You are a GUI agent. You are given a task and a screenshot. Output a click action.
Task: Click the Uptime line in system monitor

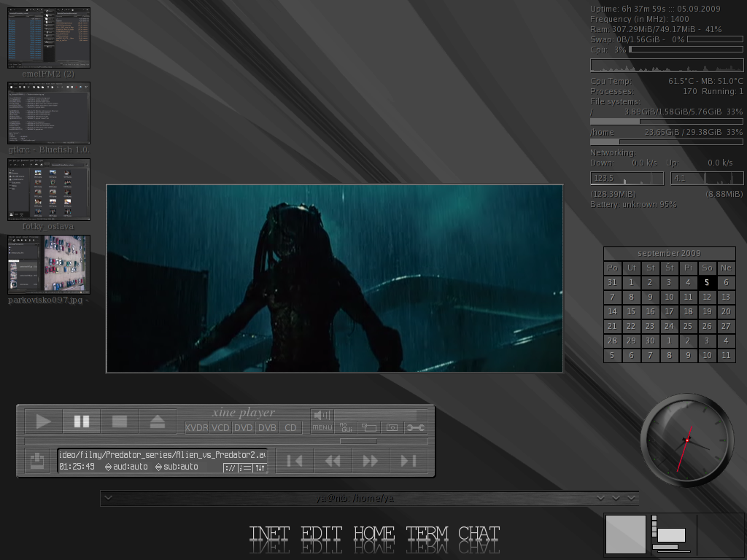pos(655,9)
